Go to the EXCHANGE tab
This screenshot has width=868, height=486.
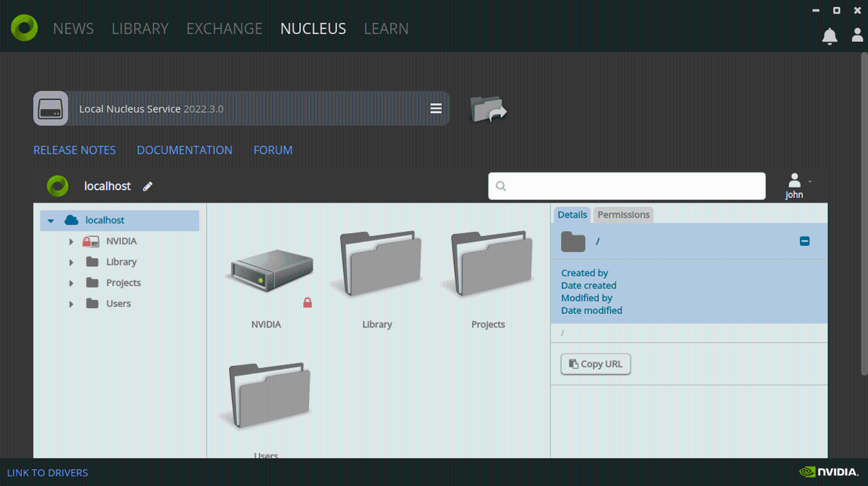(224, 29)
